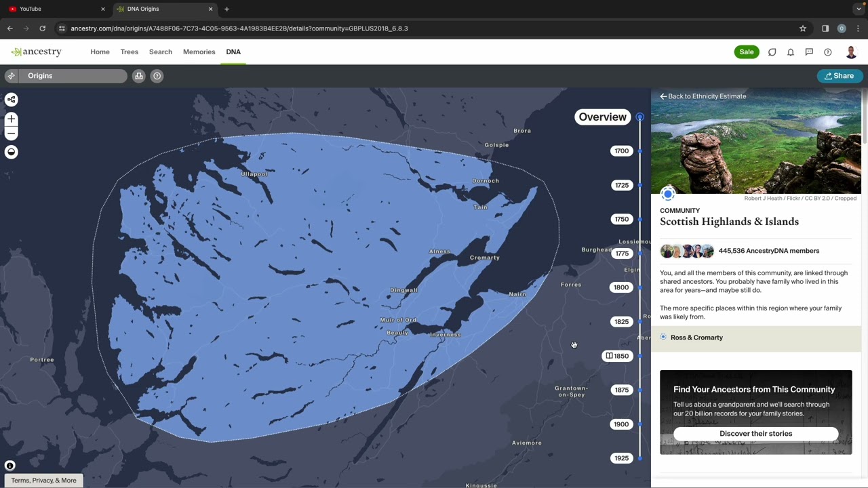Jump to 1775 on timeline
Viewport: 868px width, 488px height.
(x=621, y=253)
